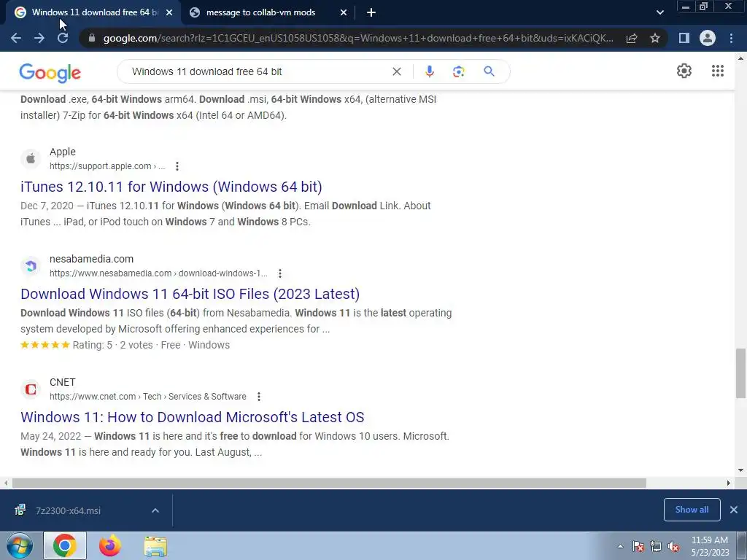Open Chrome profile avatar
The width and height of the screenshot is (747, 560).
pyautogui.click(x=708, y=38)
